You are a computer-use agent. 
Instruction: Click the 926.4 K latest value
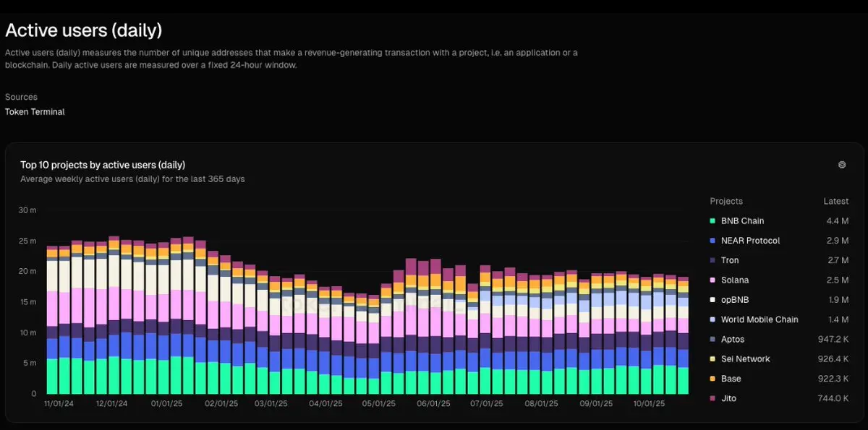(x=834, y=358)
